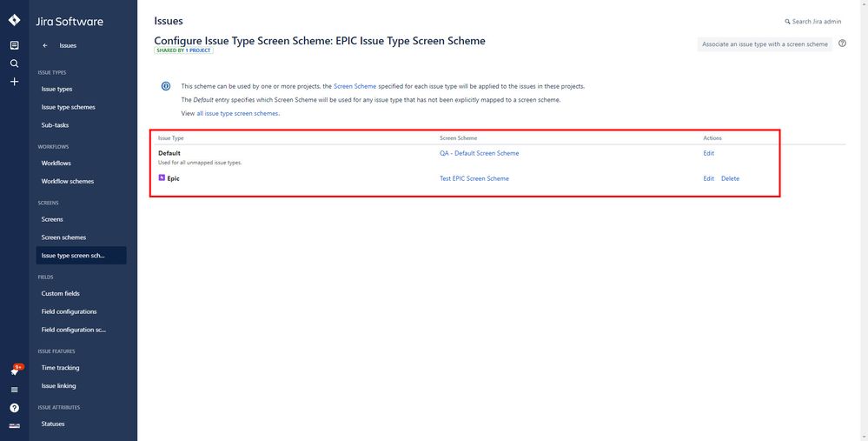Open the boards icon in the global sidebar
The height and width of the screenshot is (441, 868).
[x=15, y=45]
